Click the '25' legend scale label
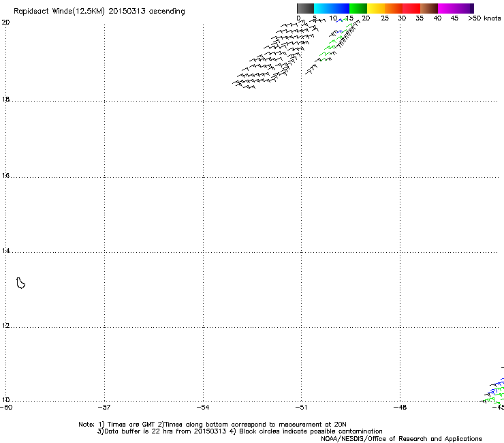The width and height of the screenshot is (504, 443). click(x=385, y=18)
